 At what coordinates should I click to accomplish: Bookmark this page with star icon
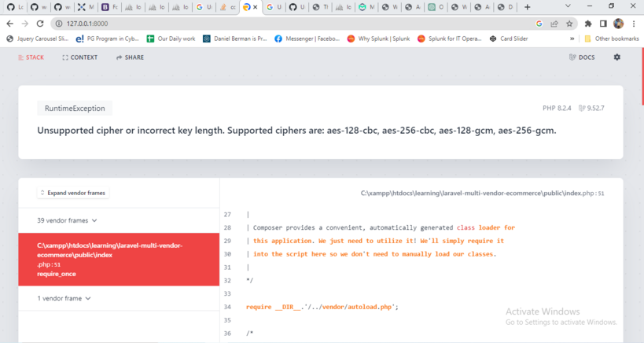(x=569, y=24)
